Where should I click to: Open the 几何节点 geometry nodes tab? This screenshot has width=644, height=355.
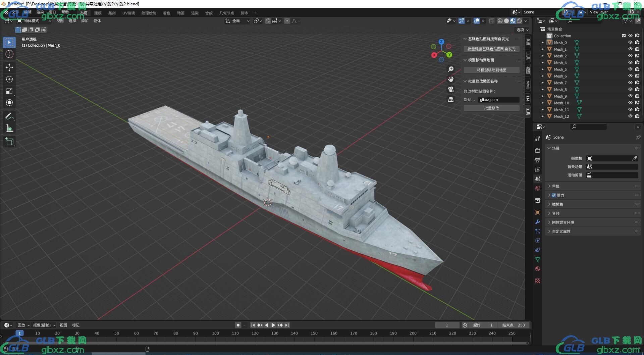tap(227, 13)
